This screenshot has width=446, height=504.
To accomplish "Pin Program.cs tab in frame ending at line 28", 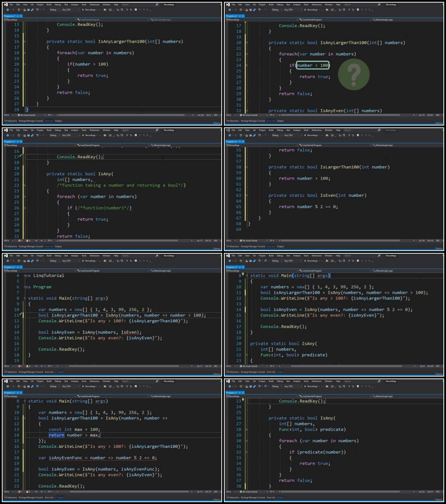I will coord(18,16).
